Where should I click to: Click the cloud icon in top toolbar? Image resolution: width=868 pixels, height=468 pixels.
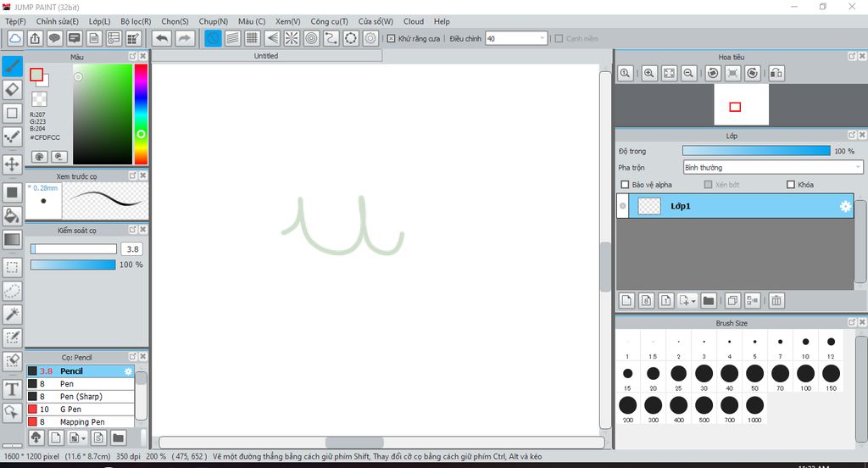click(15, 38)
